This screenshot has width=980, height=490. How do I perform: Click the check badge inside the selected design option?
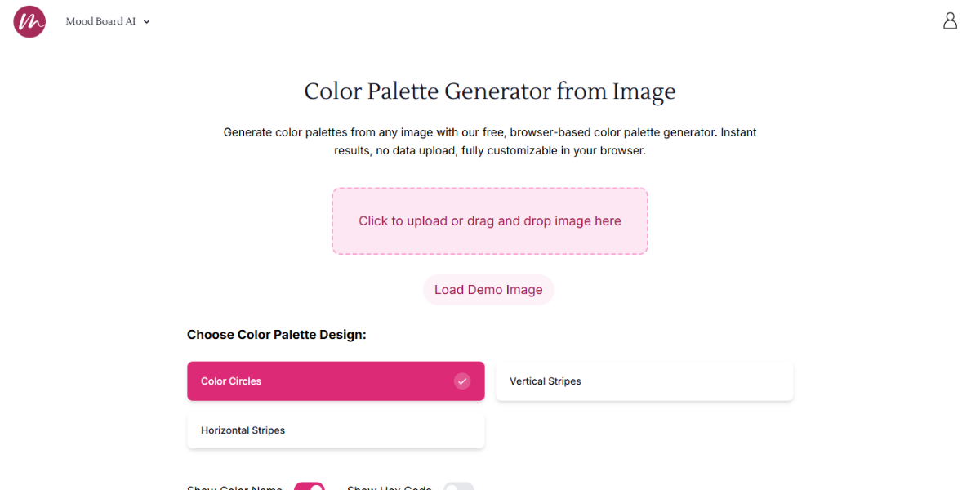(x=462, y=381)
